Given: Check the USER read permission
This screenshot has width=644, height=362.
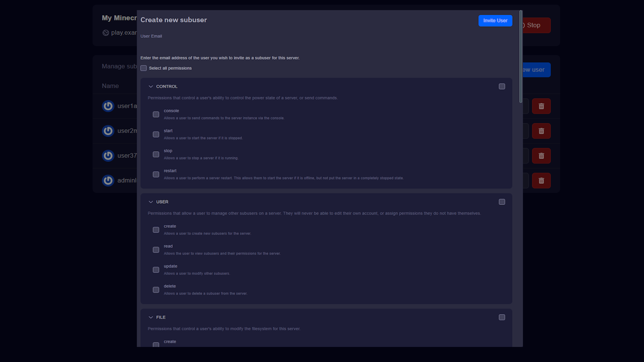Looking at the screenshot, I should pos(156,250).
